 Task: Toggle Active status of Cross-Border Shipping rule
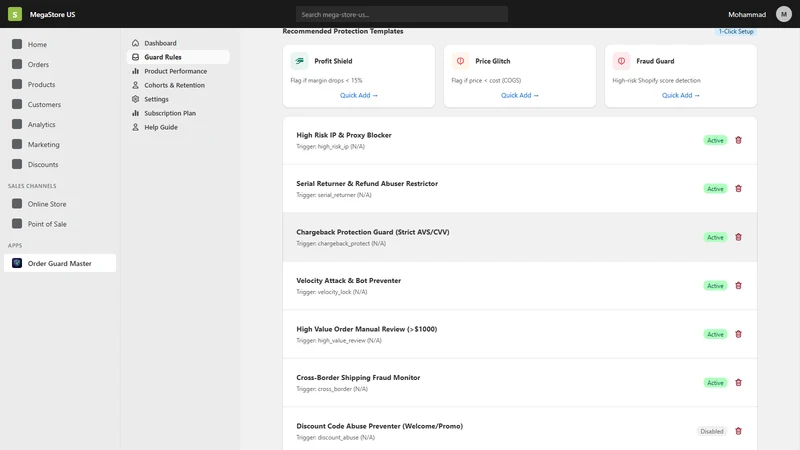[715, 383]
